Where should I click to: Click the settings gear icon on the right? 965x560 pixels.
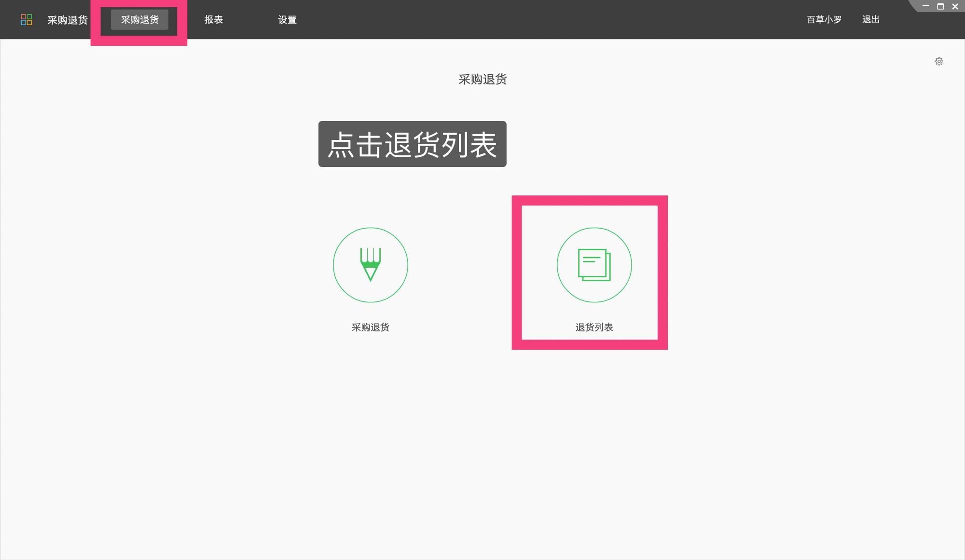pos(939,61)
